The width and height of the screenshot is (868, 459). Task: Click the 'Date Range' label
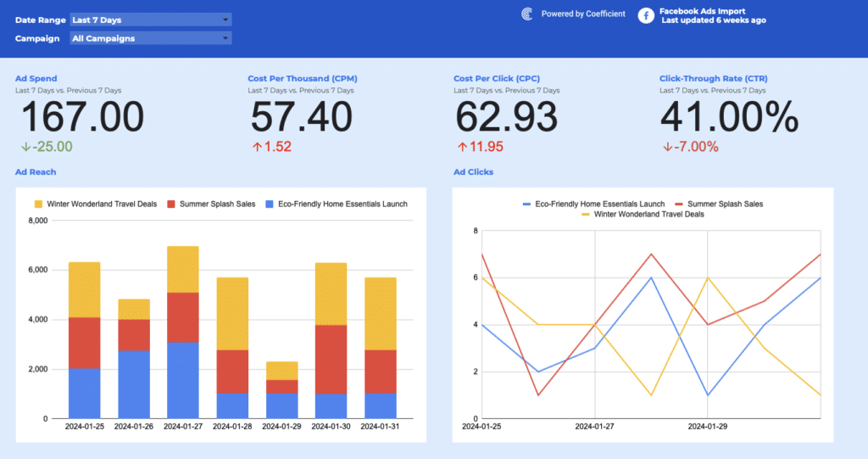pyautogui.click(x=41, y=20)
